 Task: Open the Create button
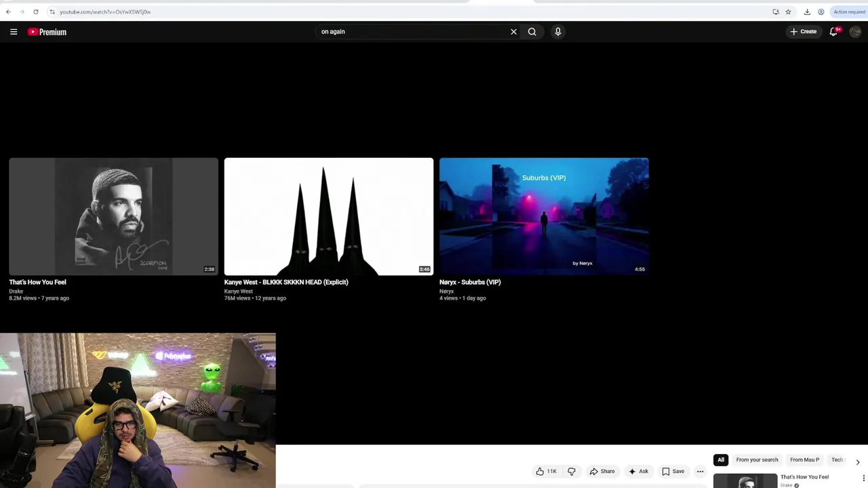[x=804, y=32]
